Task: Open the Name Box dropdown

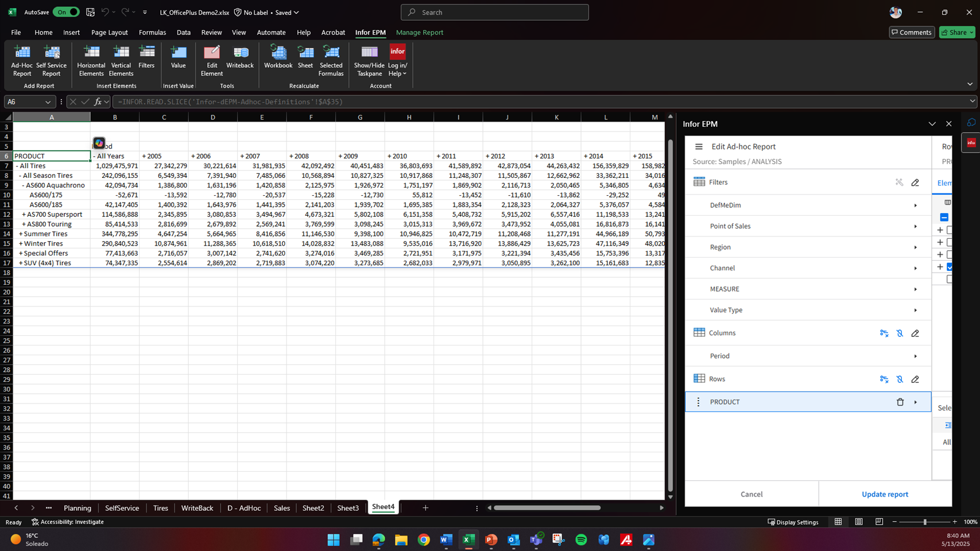Action: coord(48,102)
